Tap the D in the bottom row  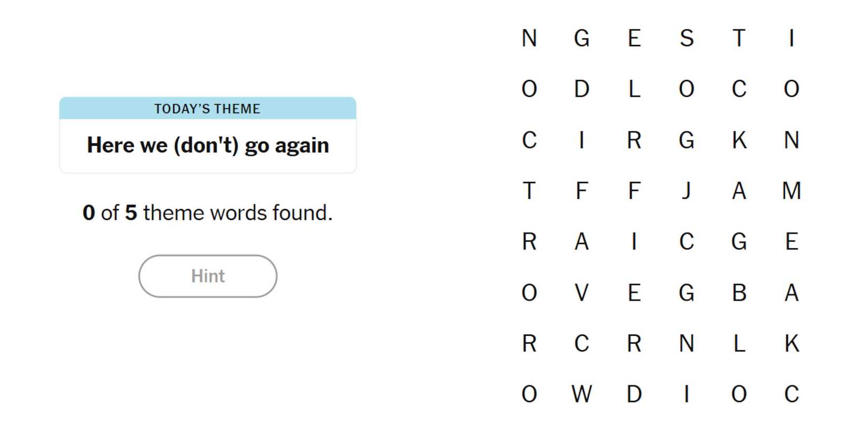(x=634, y=395)
